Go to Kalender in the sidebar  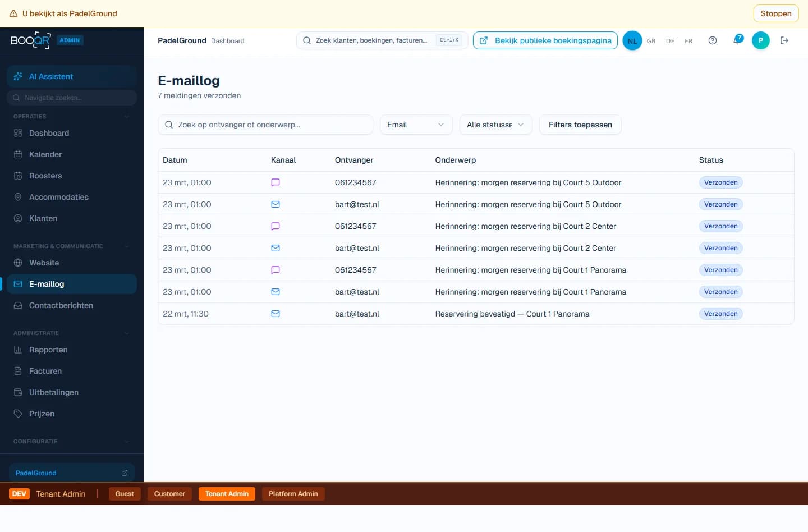pos(45,154)
